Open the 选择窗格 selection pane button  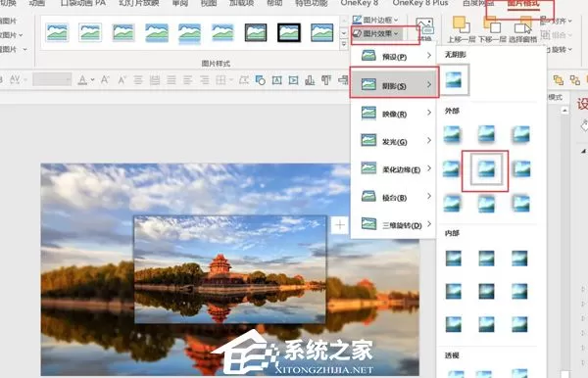click(522, 29)
